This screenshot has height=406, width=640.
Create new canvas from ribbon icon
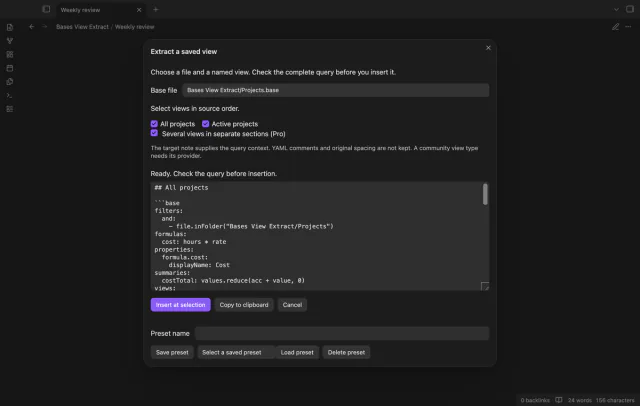(10, 54)
